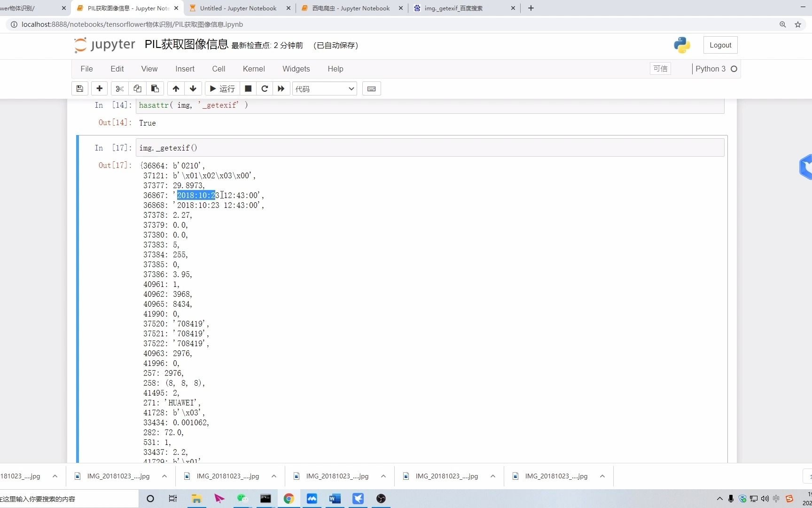Open cell type dropdown showing 代码
The image size is (812, 508).
325,89
